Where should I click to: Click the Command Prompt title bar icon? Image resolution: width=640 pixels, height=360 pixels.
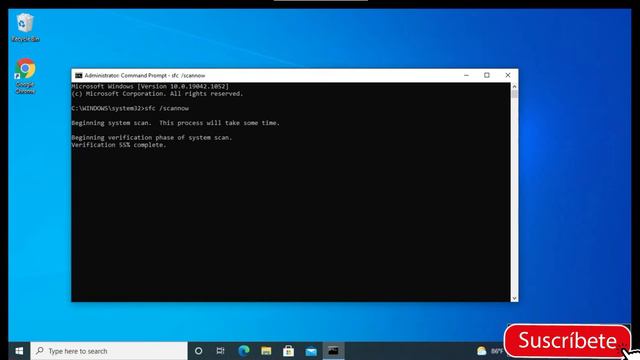78,76
